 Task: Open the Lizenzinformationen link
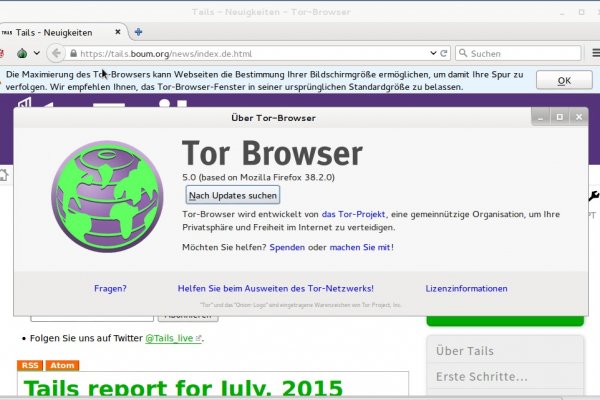(466, 288)
